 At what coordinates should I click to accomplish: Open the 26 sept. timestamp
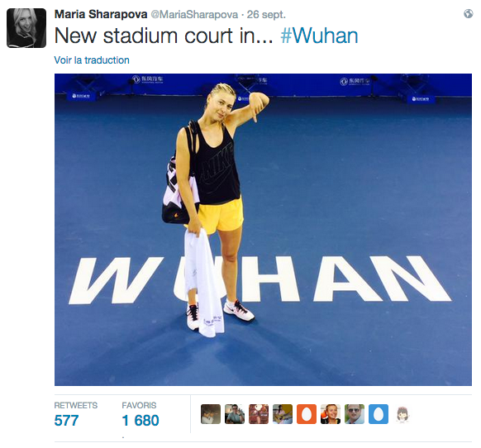click(x=266, y=15)
